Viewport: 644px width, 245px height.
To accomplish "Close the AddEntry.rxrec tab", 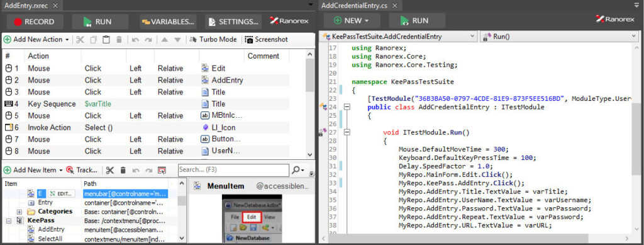I will [x=56, y=5].
